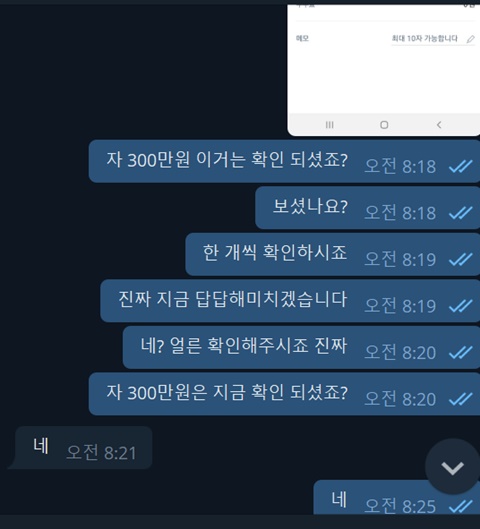Tap the home icon in phone screenshot
This screenshot has width=480, height=529.
pos(384,125)
